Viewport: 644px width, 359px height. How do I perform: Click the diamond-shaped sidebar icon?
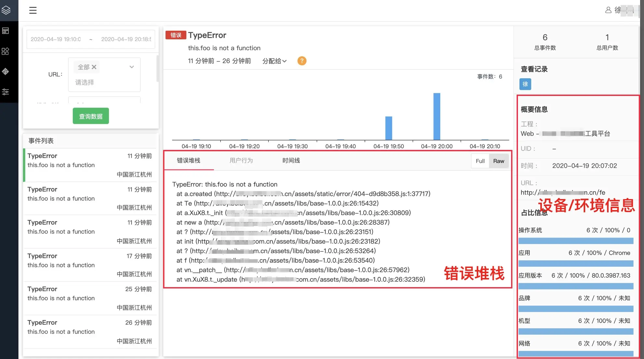(x=6, y=72)
